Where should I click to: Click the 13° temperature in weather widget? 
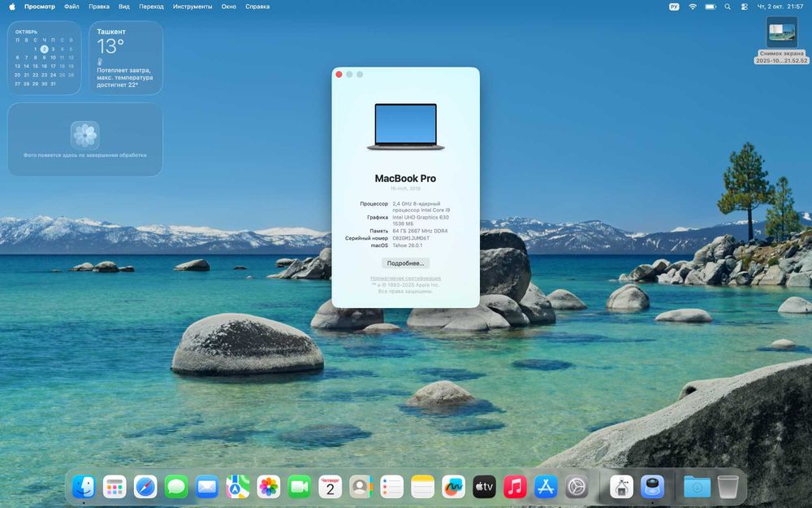tap(110, 46)
